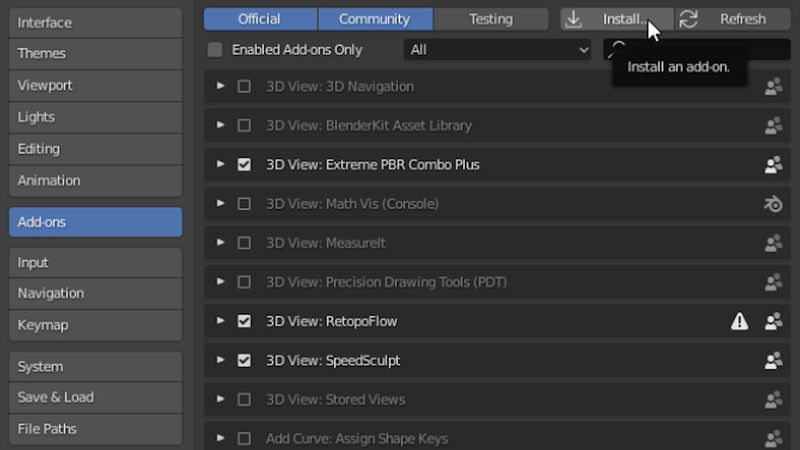
Task: Open Navigation preferences section
Action: pyautogui.click(x=95, y=293)
